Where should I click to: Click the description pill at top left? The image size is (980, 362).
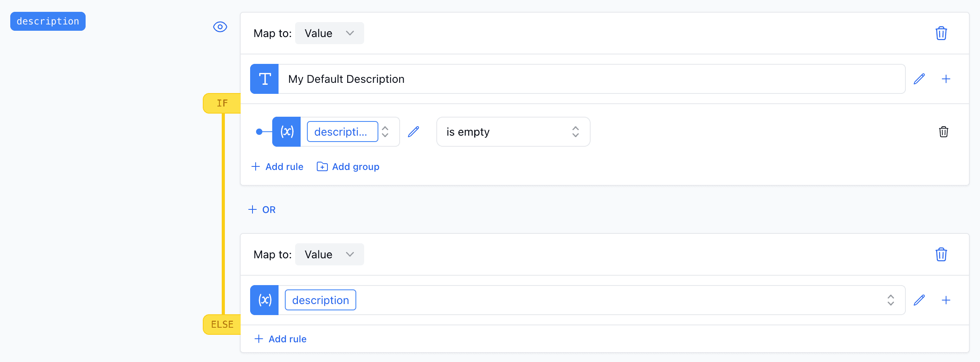[47, 21]
